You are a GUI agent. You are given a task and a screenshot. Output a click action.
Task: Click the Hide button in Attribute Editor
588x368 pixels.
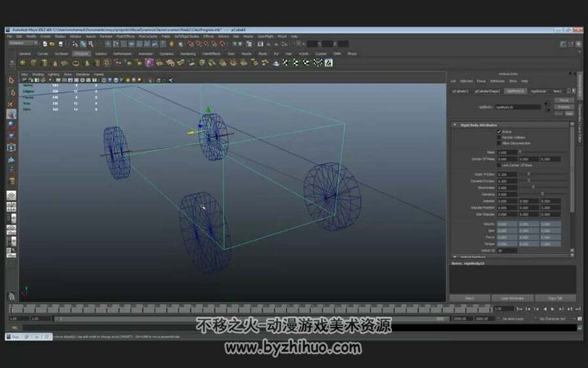[569, 113]
